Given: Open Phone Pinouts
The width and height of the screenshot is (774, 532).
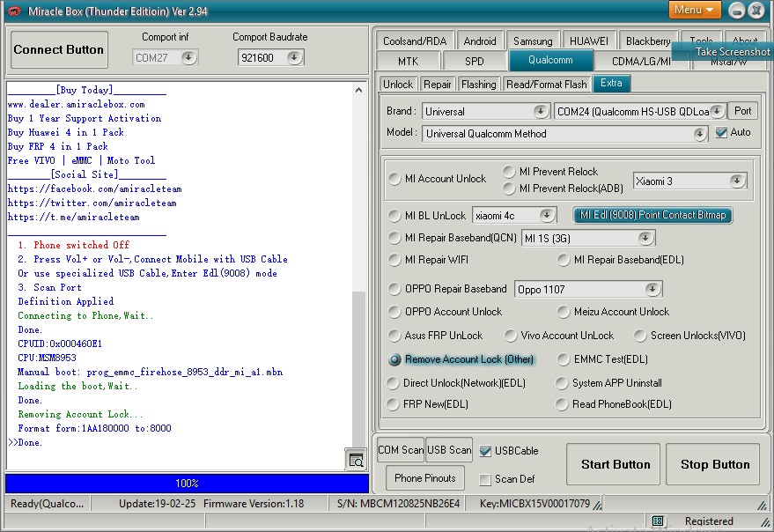Looking at the screenshot, I should pyautogui.click(x=425, y=478).
